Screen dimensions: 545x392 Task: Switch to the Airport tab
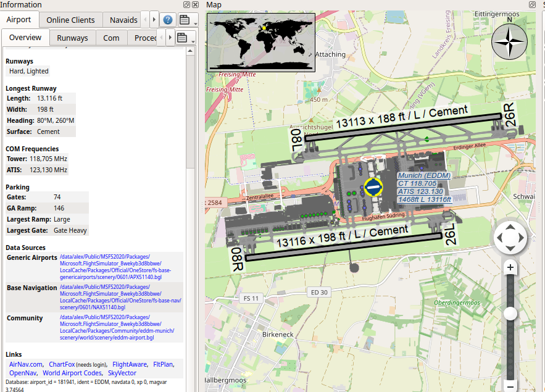pyautogui.click(x=19, y=20)
